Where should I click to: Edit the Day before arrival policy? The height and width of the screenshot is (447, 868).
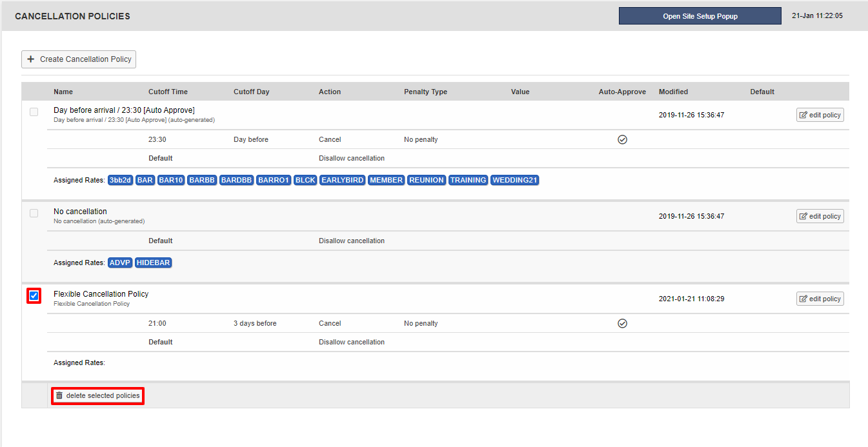point(820,115)
